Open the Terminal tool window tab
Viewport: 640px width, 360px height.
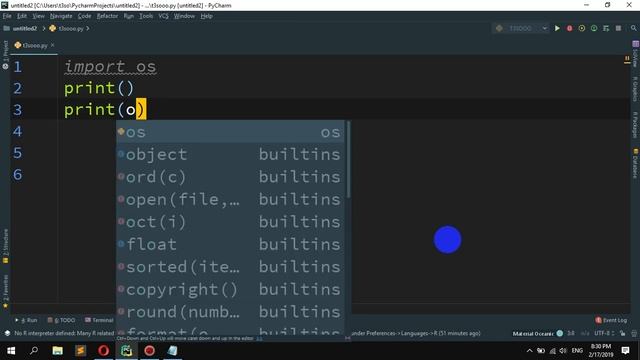pos(99,320)
